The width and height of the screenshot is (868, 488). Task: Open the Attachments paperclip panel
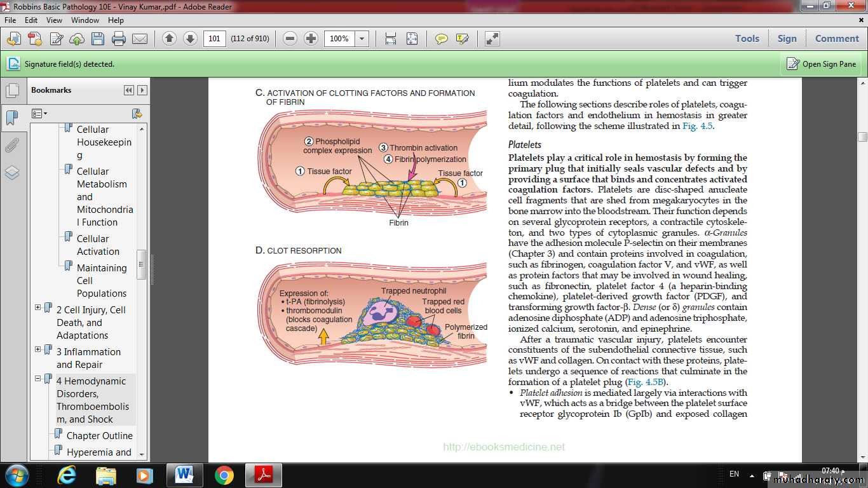click(x=11, y=146)
